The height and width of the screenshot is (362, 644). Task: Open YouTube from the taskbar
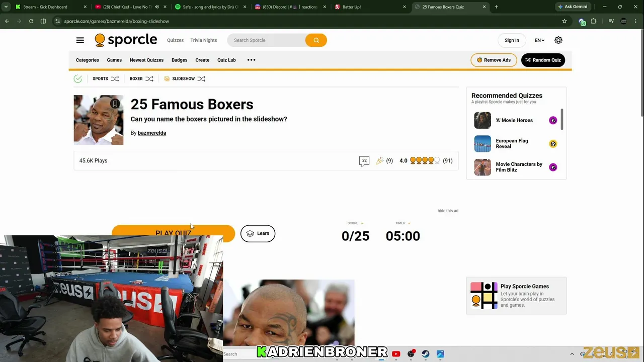point(396,354)
